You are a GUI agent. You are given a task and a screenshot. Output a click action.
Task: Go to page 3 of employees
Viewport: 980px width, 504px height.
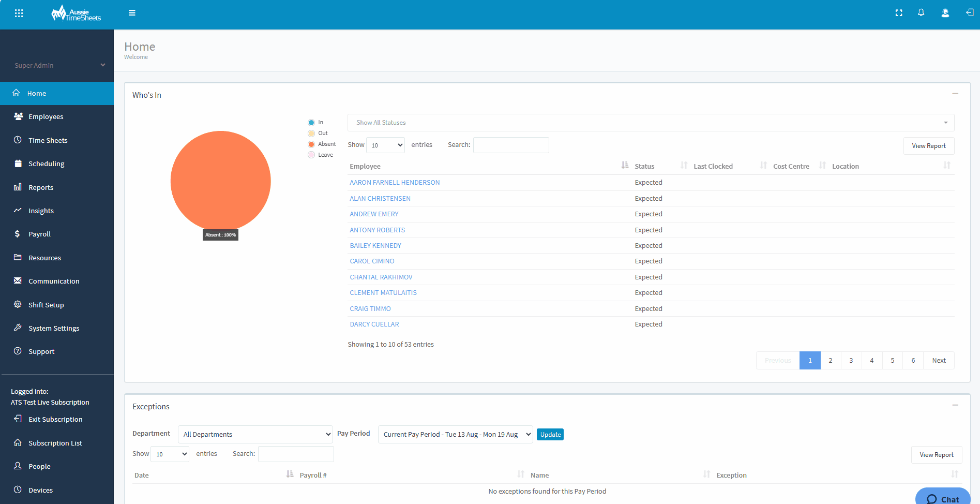point(851,361)
